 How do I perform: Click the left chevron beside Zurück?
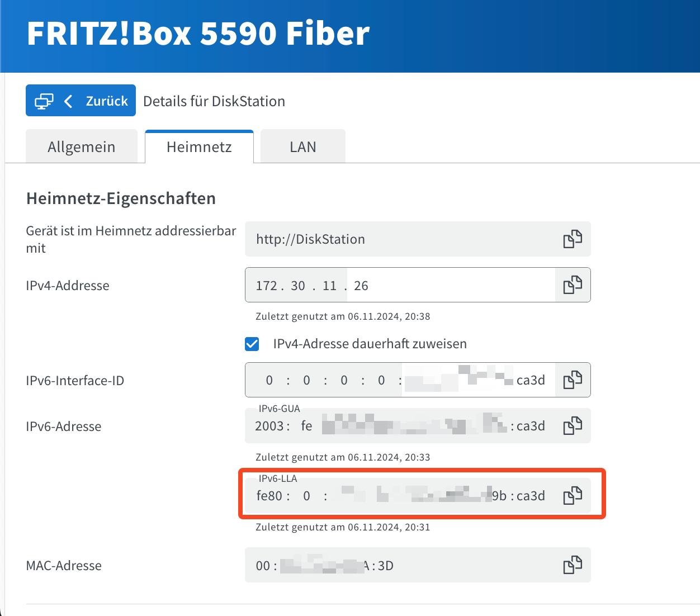[x=68, y=100]
